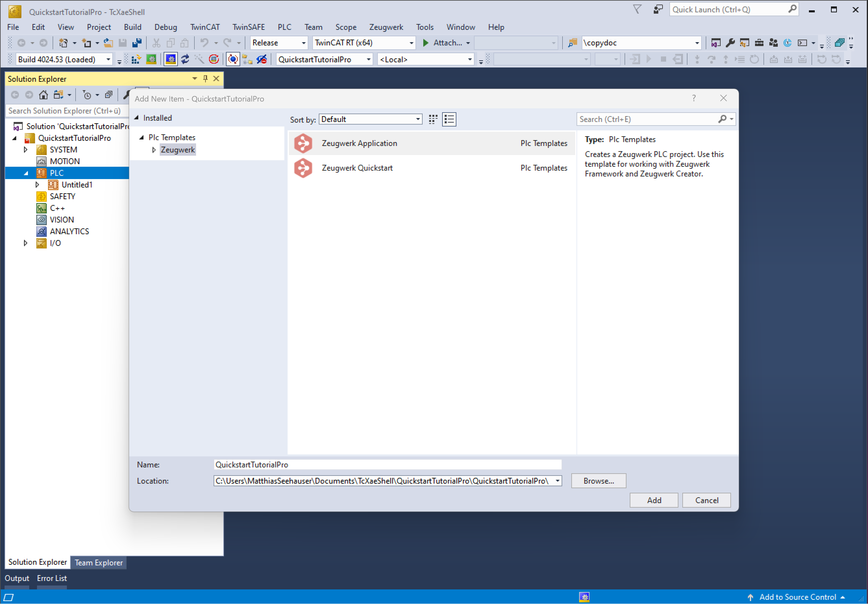This screenshot has width=868, height=604.
Task: Open the Toolbox icon in toolbar
Action: point(759,43)
